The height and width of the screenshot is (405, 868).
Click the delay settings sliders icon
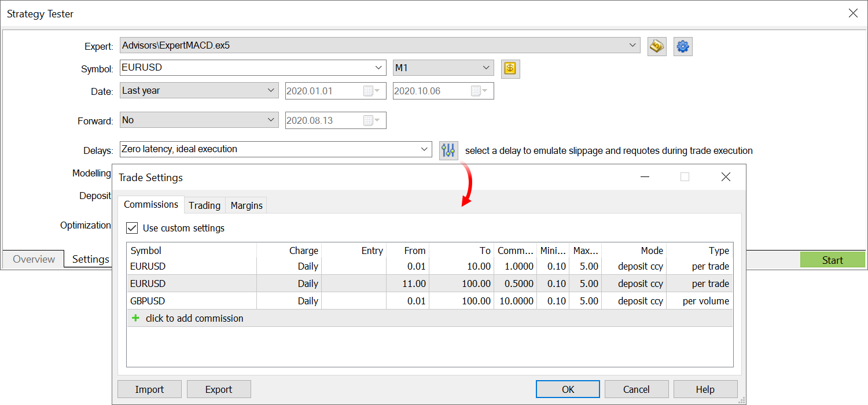pos(448,149)
